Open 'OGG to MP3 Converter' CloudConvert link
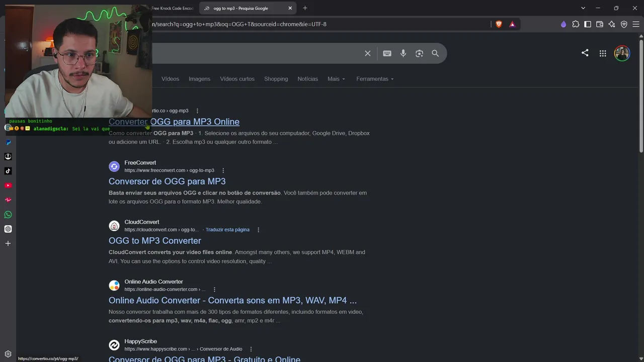This screenshot has height=362, width=644. 155,241
